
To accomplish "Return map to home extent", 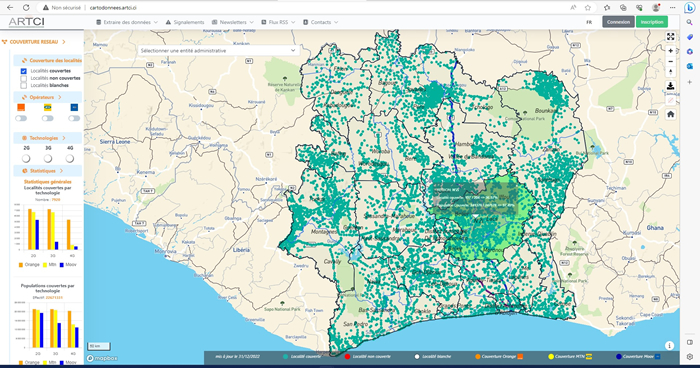I will [671, 114].
